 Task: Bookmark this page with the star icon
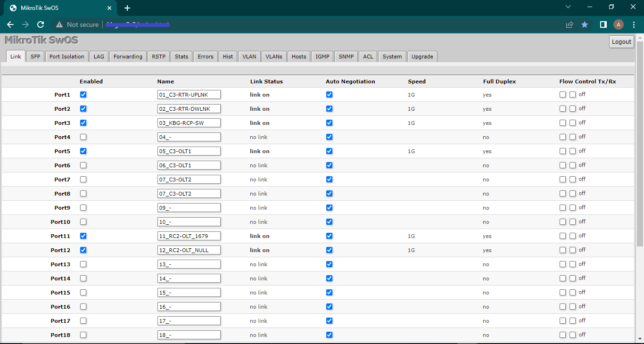(x=585, y=25)
